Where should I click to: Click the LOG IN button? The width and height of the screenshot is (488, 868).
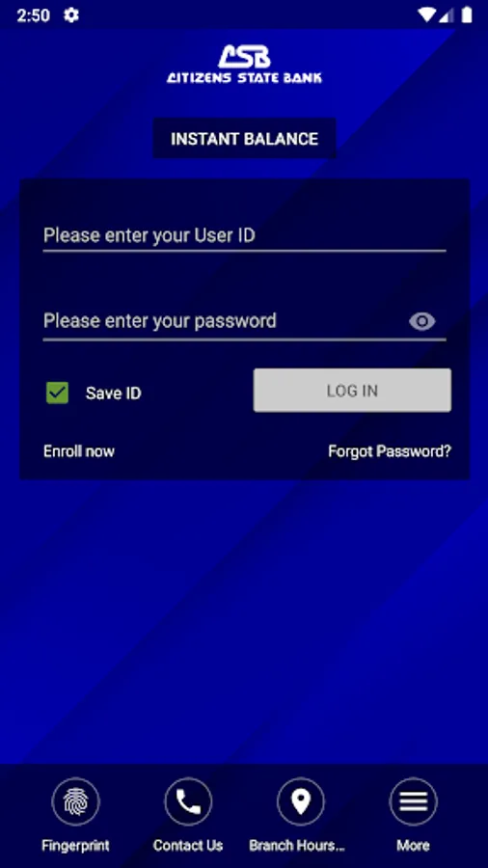point(352,391)
